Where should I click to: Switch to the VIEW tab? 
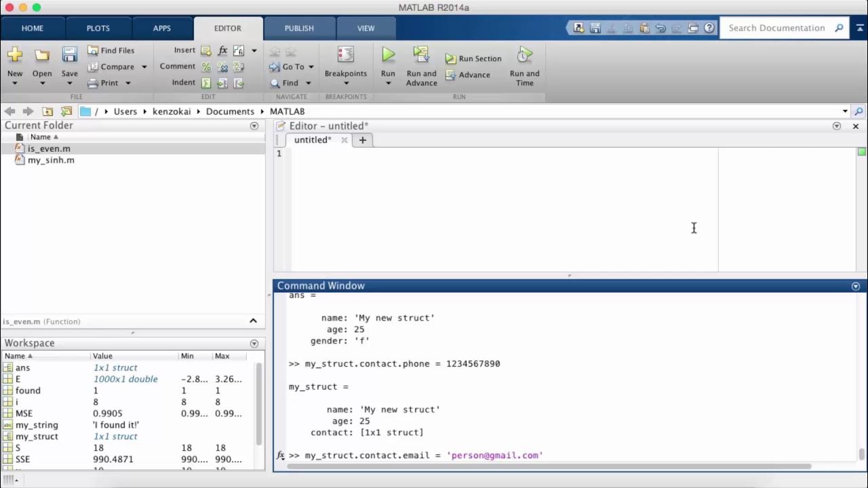366,28
